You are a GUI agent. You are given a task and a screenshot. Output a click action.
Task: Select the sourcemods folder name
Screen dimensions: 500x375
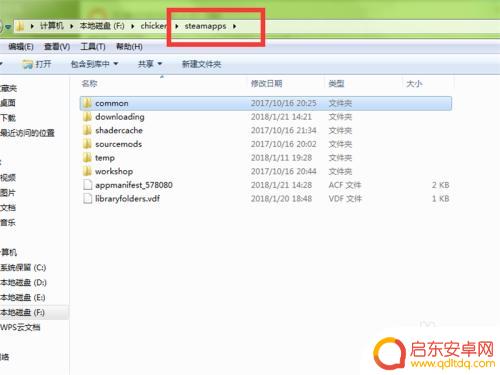(x=118, y=144)
